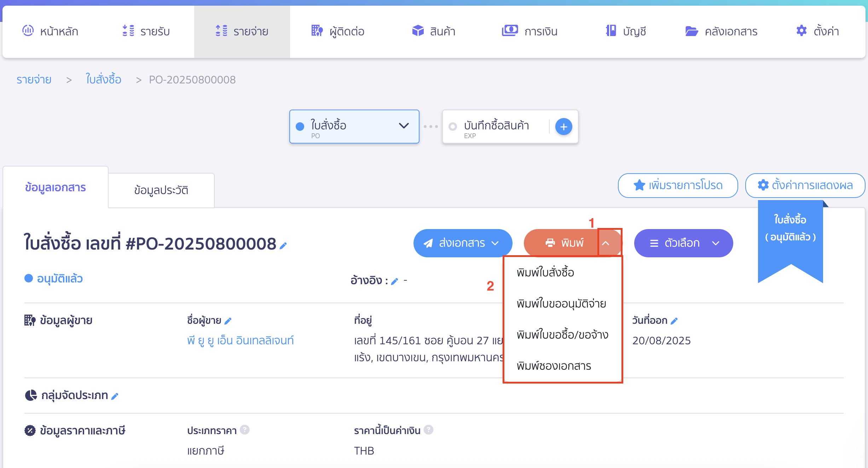Click the พิมพ์ print button
868x468 pixels.
(562, 243)
